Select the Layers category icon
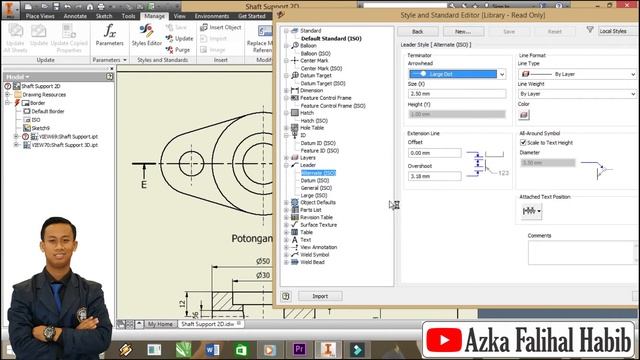Viewport: 640px width, 360px height. [295, 158]
